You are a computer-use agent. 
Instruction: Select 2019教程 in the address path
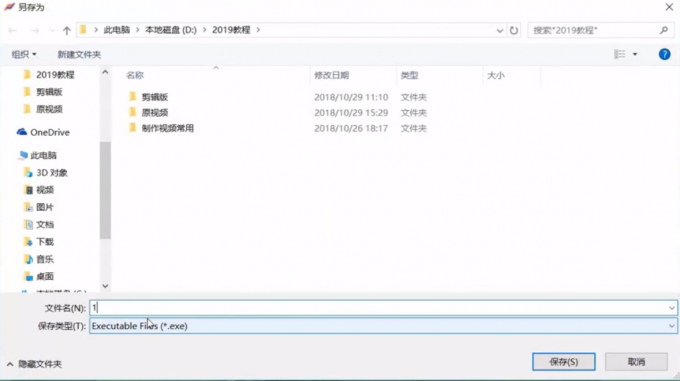click(x=231, y=30)
